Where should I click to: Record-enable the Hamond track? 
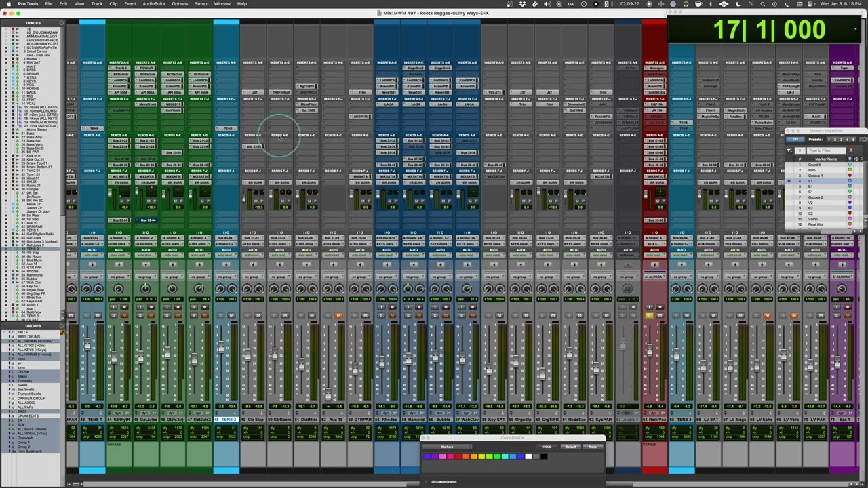click(x=418, y=306)
